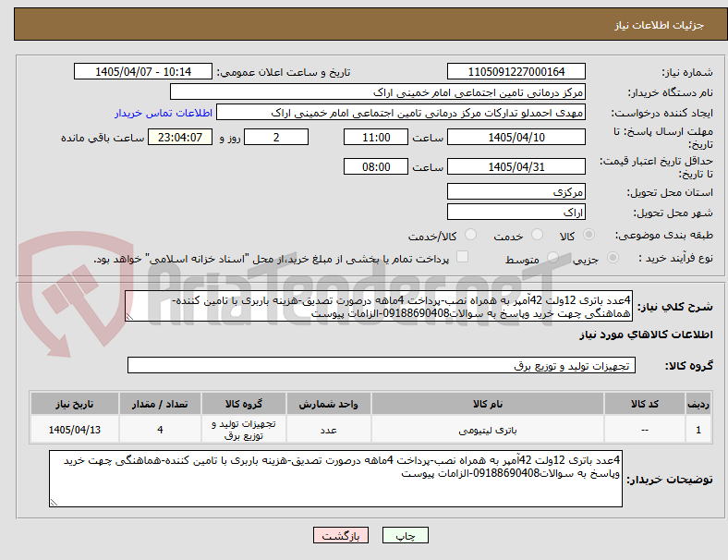Click the توضیحات خریدار textarea
Screen dimensions: 728x560
point(335,479)
